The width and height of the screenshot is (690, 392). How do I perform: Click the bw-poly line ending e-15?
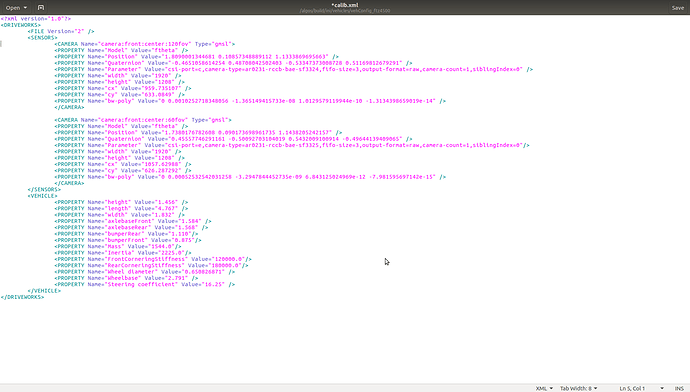pyautogui.click(x=250, y=177)
